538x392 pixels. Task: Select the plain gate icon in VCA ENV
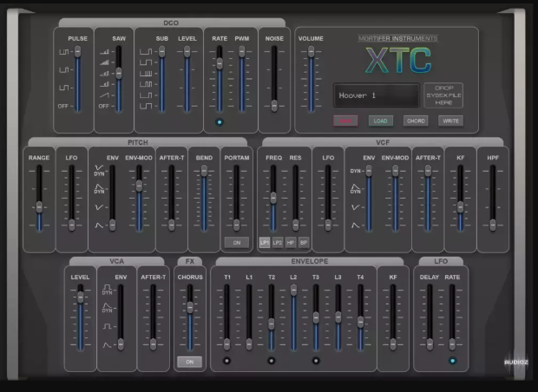pos(107,326)
